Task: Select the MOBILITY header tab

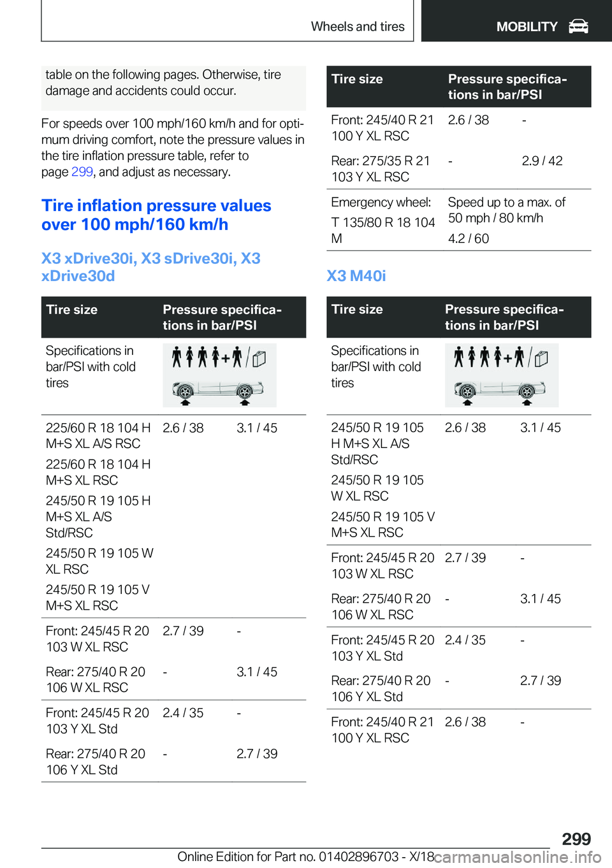Action: (516, 21)
